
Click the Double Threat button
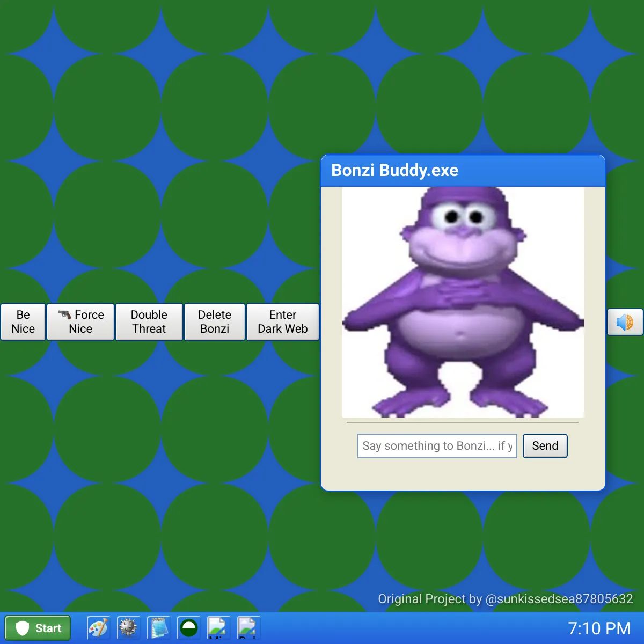149,322
